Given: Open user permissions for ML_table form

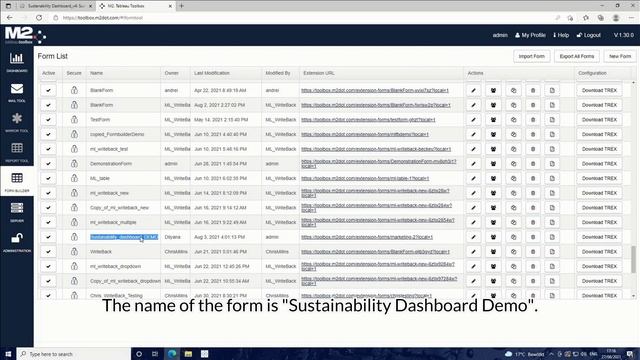Looking at the screenshot, I should coord(493,178).
